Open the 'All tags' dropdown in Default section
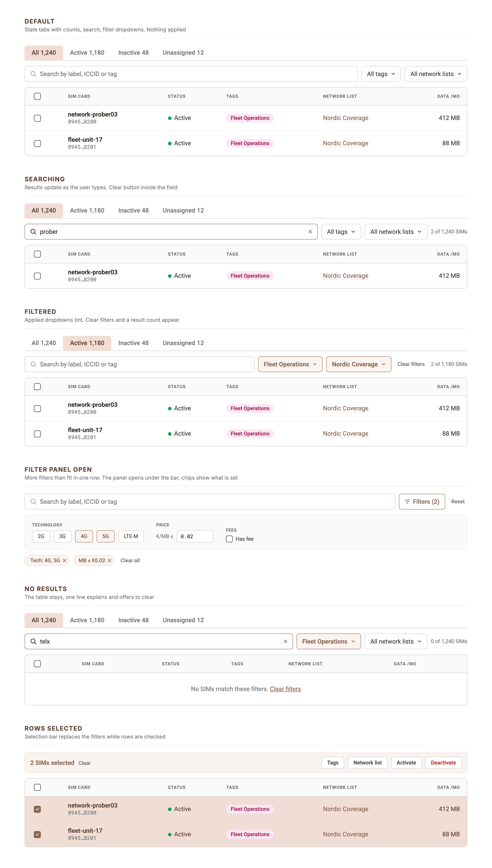 (381, 74)
